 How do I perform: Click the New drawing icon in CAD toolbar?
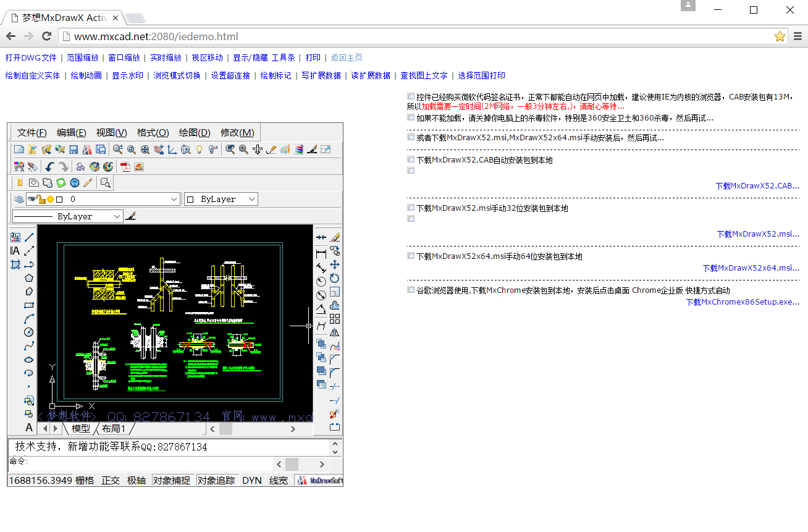point(19,150)
